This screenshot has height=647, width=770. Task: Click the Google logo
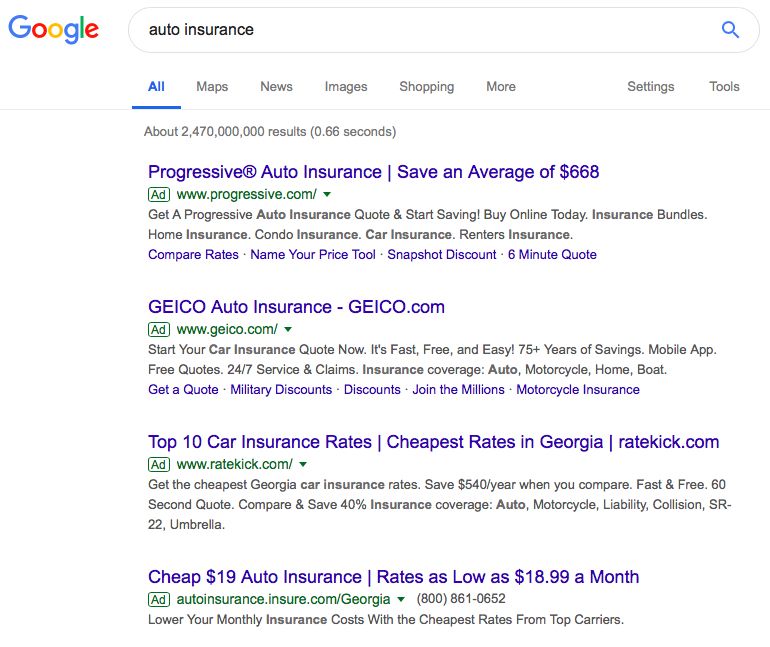pyautogui.click(x=53, y=29)
